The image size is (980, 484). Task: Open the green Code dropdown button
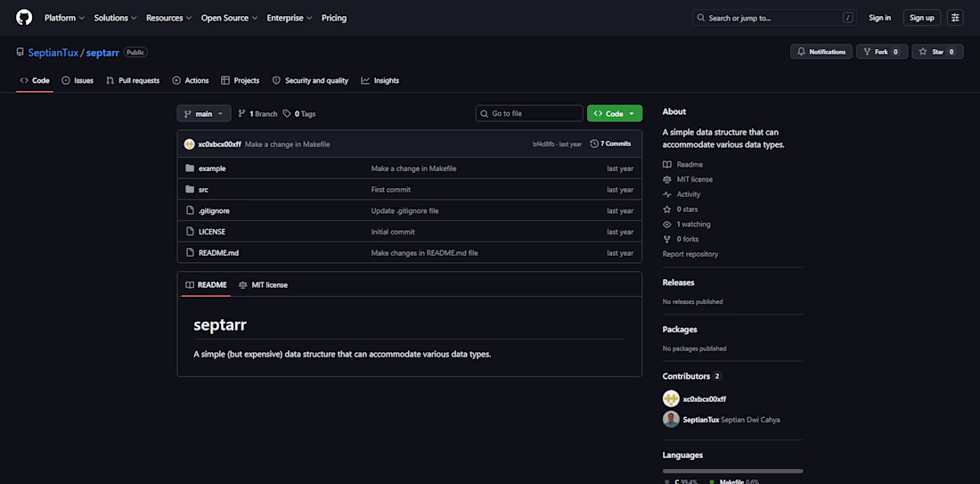pyautogui.click(x=615, y=114)
